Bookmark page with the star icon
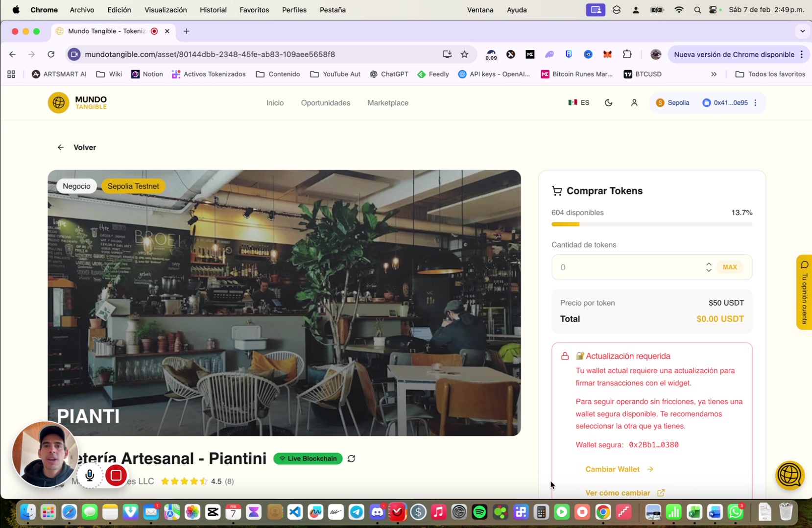Image resolution: width=812 pixels, height=528 pixels. 464,54
